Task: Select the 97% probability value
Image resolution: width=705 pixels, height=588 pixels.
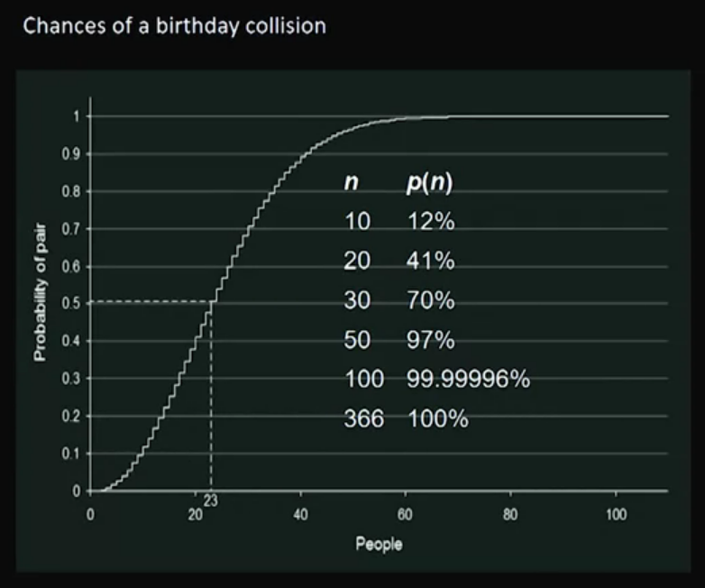Action: [x=431, y=340]
